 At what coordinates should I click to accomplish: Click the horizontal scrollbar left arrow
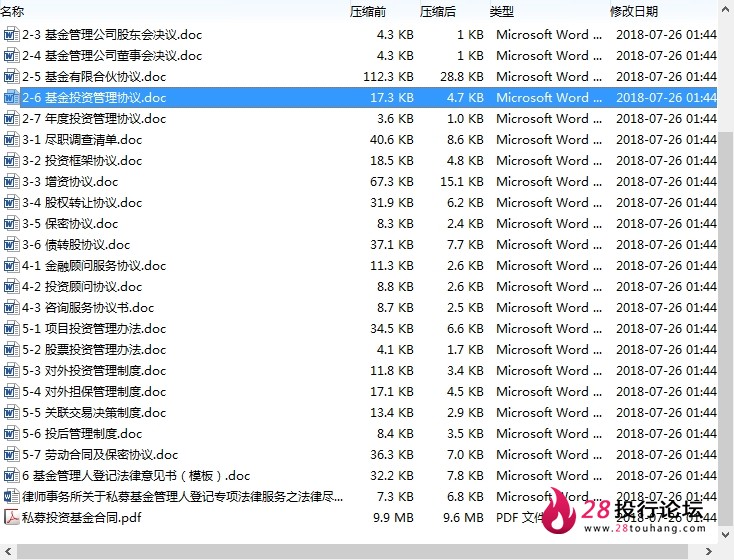pyautogui.click(x=7, y=552)
